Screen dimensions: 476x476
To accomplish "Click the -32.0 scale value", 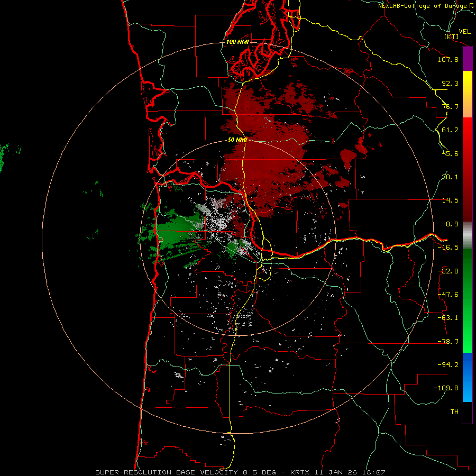I will (x=448, y=271).
